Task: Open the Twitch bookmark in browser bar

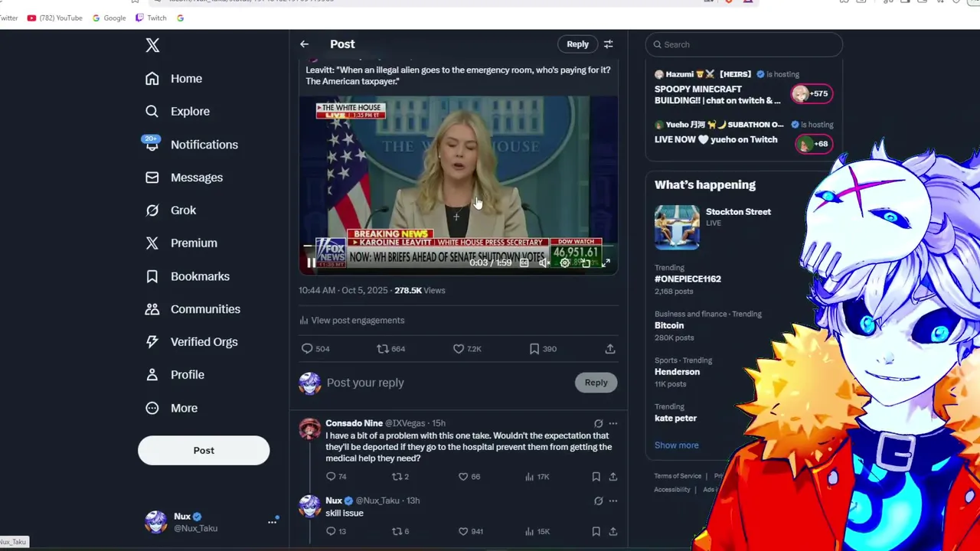Action: pos(151,18)
